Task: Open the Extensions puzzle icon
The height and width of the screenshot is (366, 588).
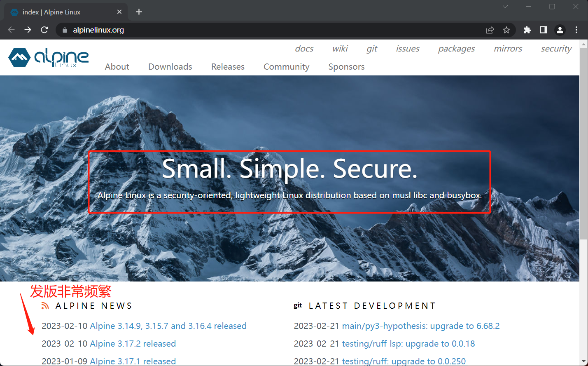Action: [527, 30]
